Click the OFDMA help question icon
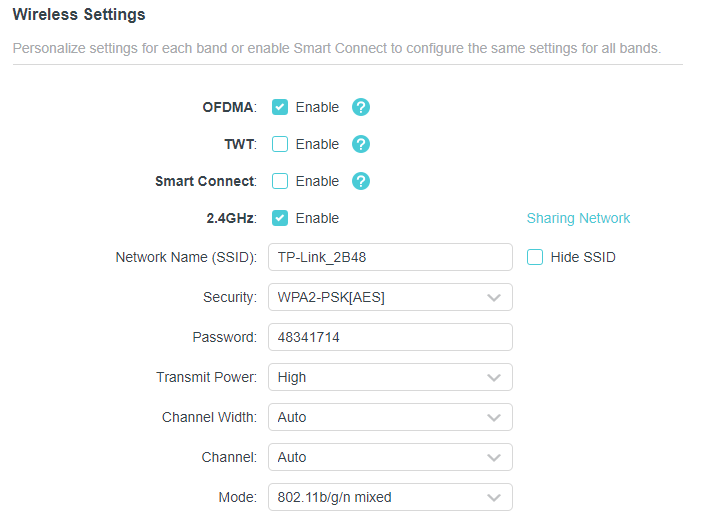Viewport: 727px width, 527px height. [x=361, y=107]
